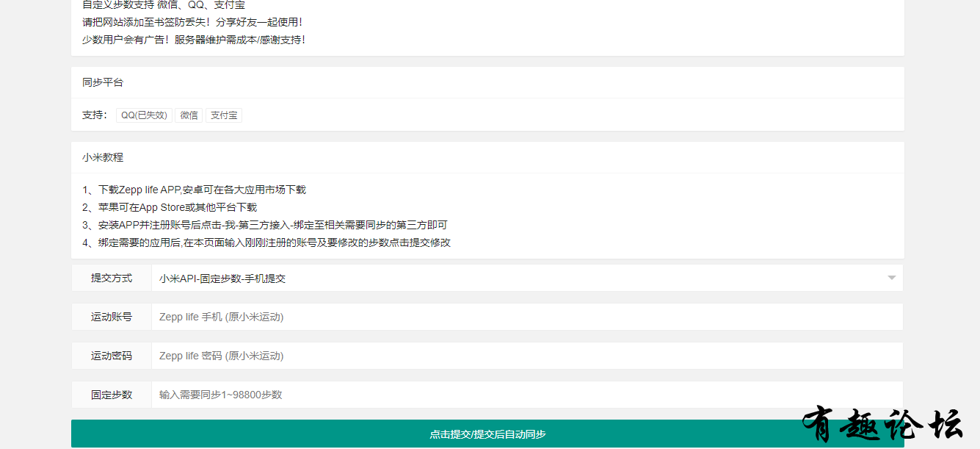
Task: Click tutorial step 4 about 提交修改
Action: (266, 243)
